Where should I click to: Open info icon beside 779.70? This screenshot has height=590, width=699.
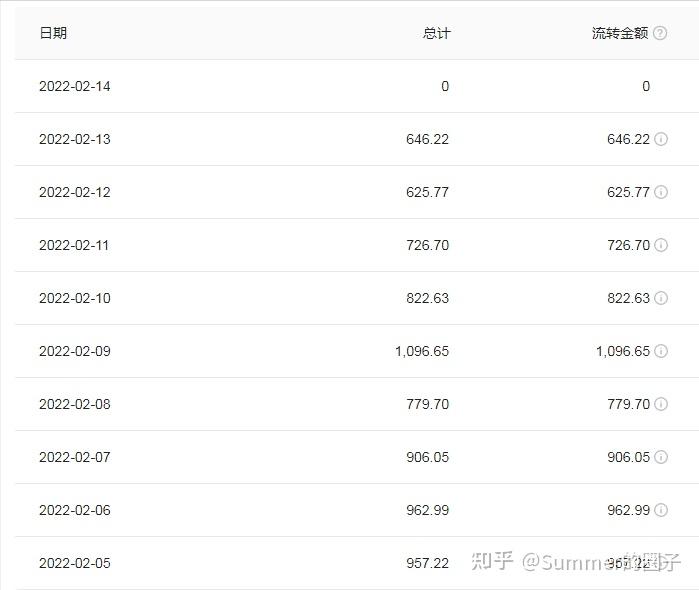click(661, 404)
